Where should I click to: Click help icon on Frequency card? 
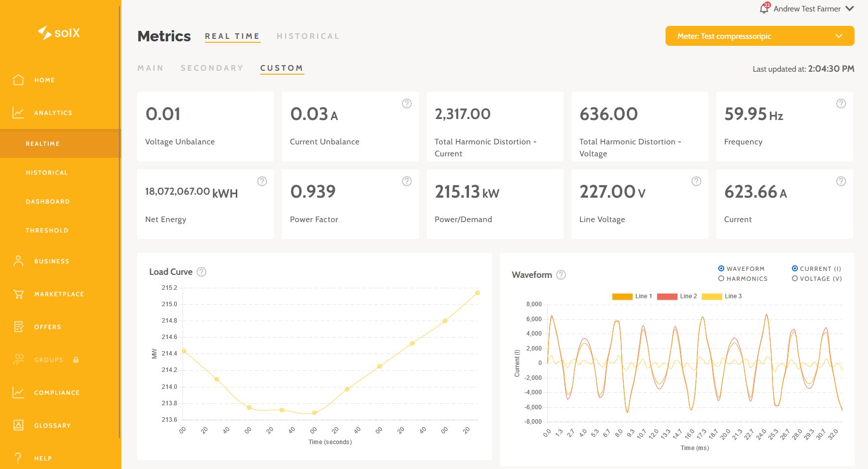841,104
